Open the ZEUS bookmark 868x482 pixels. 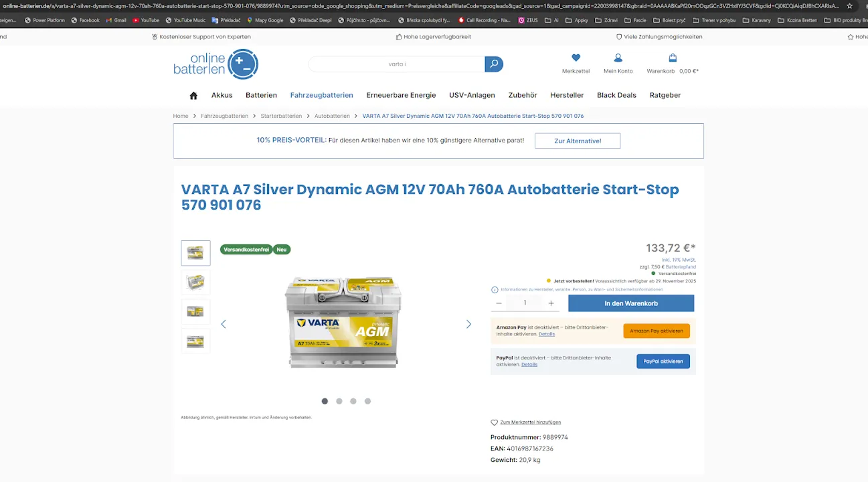click(x=528, y=20)
